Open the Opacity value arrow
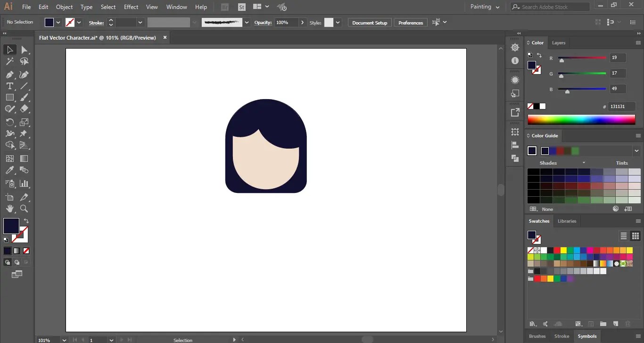 tap(303, 23)
